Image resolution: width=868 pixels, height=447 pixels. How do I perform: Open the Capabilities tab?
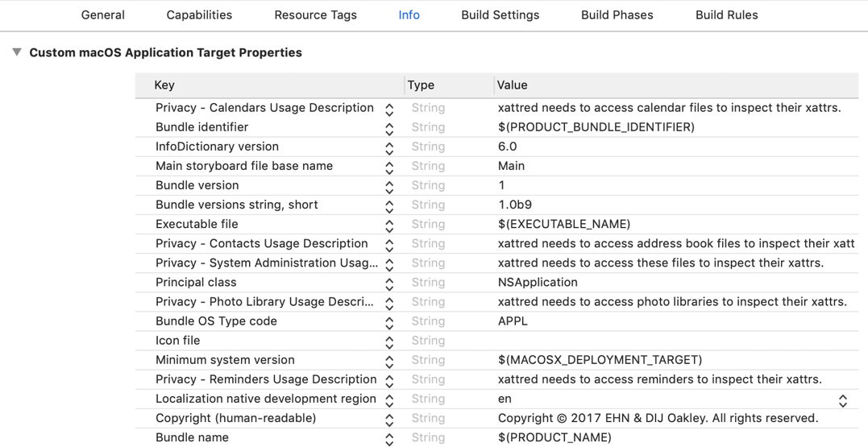pos(199,14)
